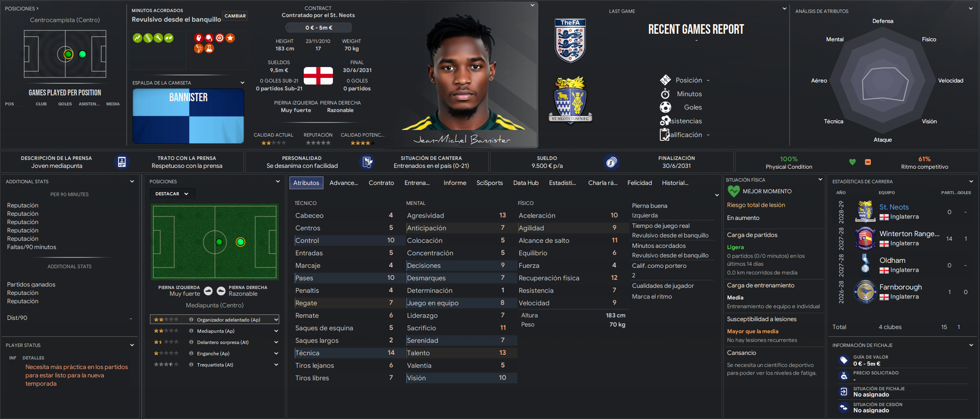
Task: Click the orange match sharpness icon
Action: point(868,162)
